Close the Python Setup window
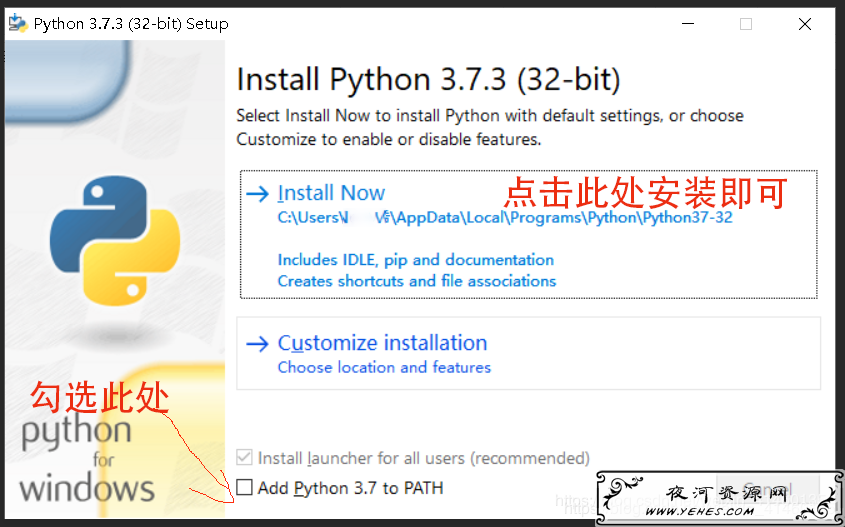The height and width of the screenshot is (527, 845). coord(805,24)
